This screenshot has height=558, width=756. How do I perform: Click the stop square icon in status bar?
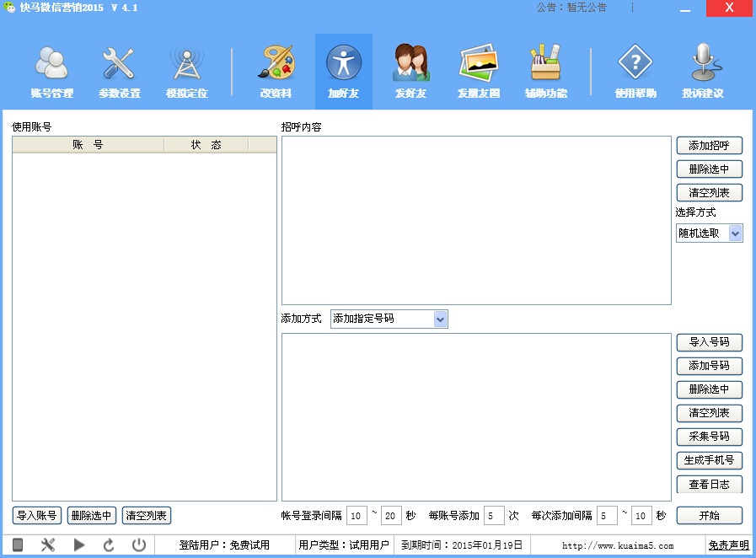tap(18, 545)
